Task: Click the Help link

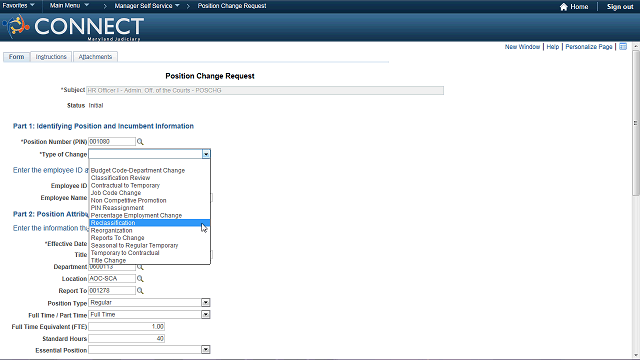Action: [553, 47]
